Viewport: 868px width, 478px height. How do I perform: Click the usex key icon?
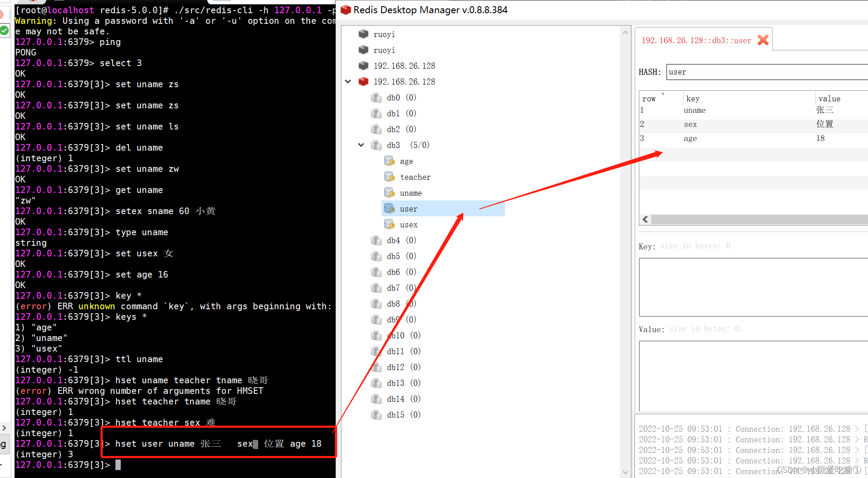[x=389, y=225]
